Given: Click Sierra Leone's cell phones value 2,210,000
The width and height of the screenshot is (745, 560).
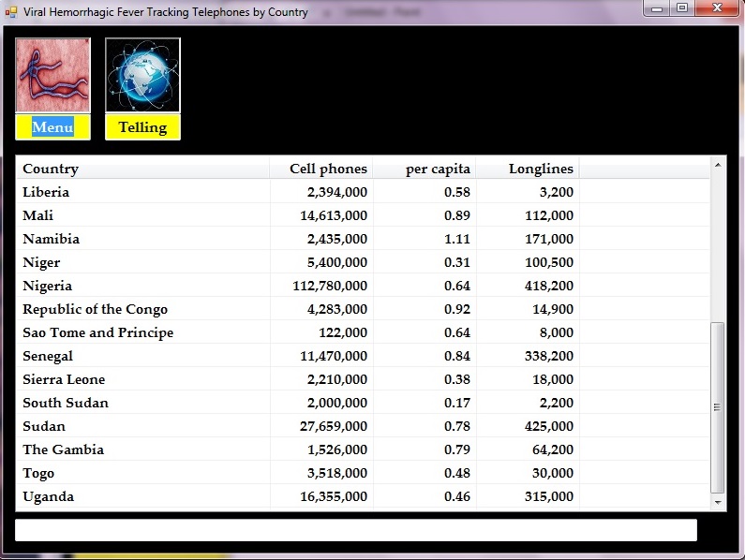Looking at the screenshot, I should click(337, 379).
